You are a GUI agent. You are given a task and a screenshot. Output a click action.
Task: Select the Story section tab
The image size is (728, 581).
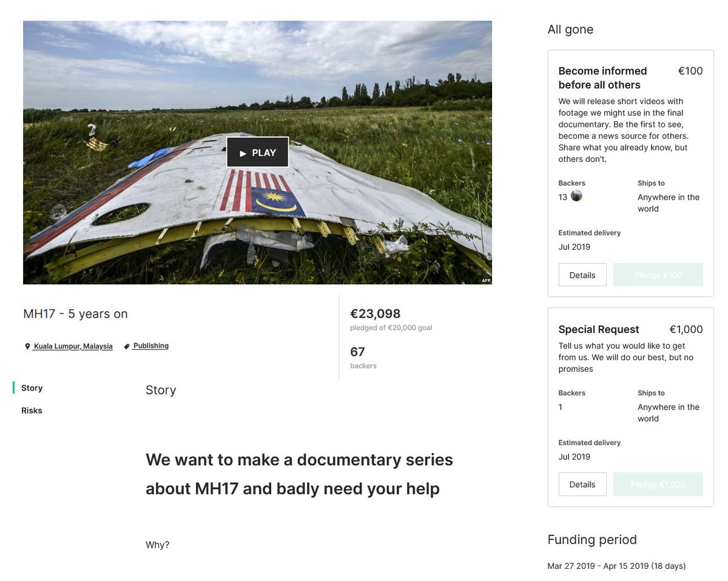click(32, 388)
